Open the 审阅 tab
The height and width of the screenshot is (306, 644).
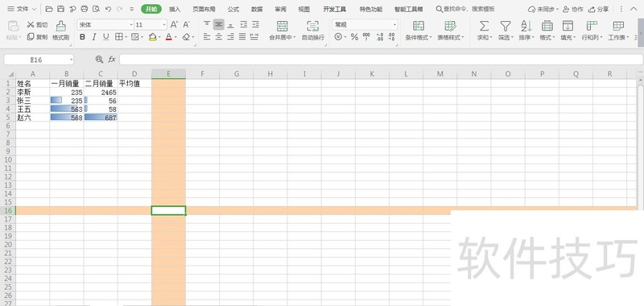[280, 9]
